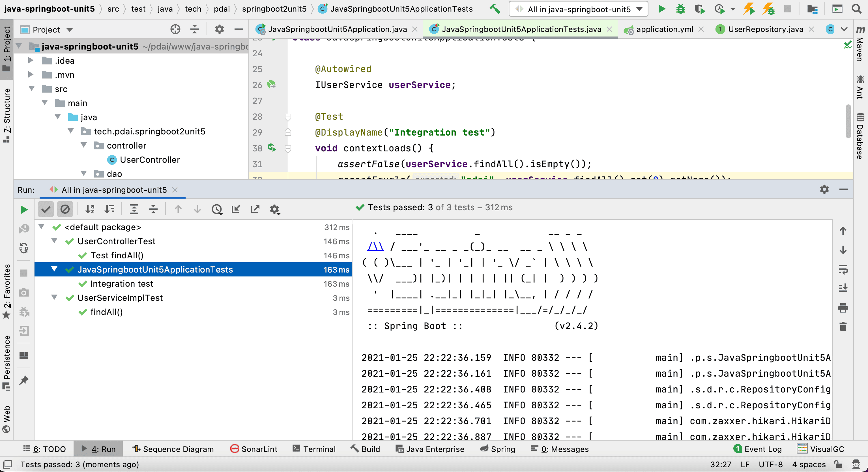
Task: Click the Print icon beside the console
Action: point(843,308)
